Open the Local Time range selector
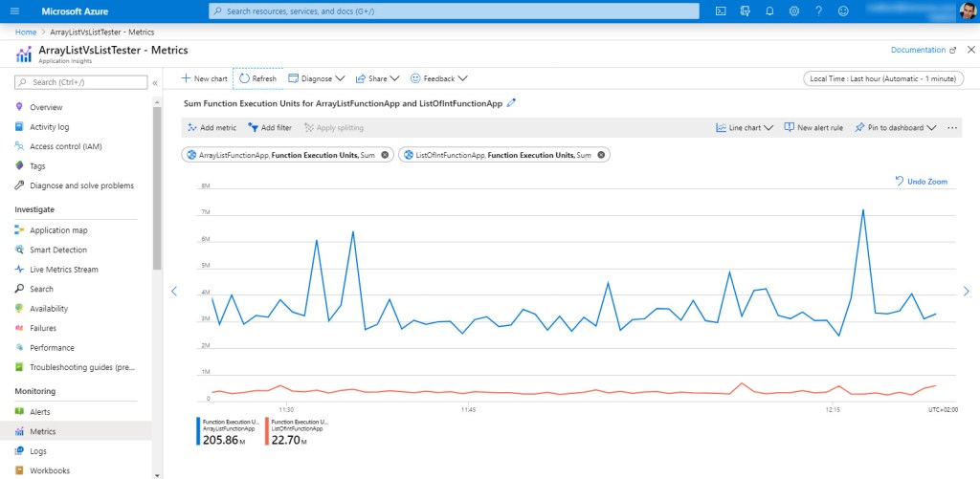The width and height of the screenshot is (980, 479). (x=881, y=78)
